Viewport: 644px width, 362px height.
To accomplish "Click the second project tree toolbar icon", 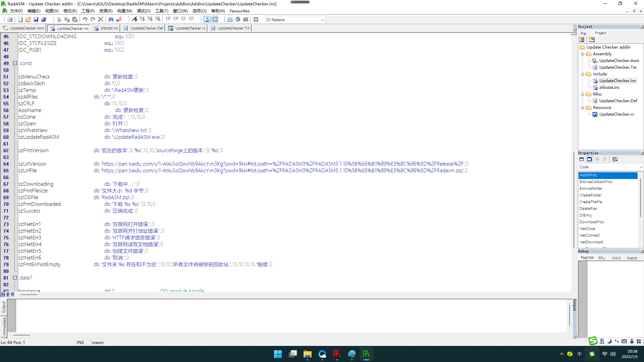I will (x=592, y=40).
